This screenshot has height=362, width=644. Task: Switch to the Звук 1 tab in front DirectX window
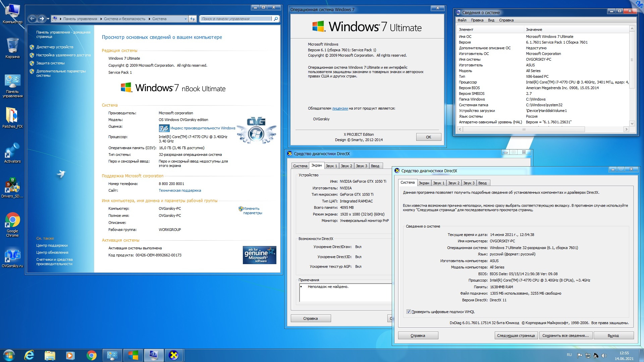tap(438, 183)
